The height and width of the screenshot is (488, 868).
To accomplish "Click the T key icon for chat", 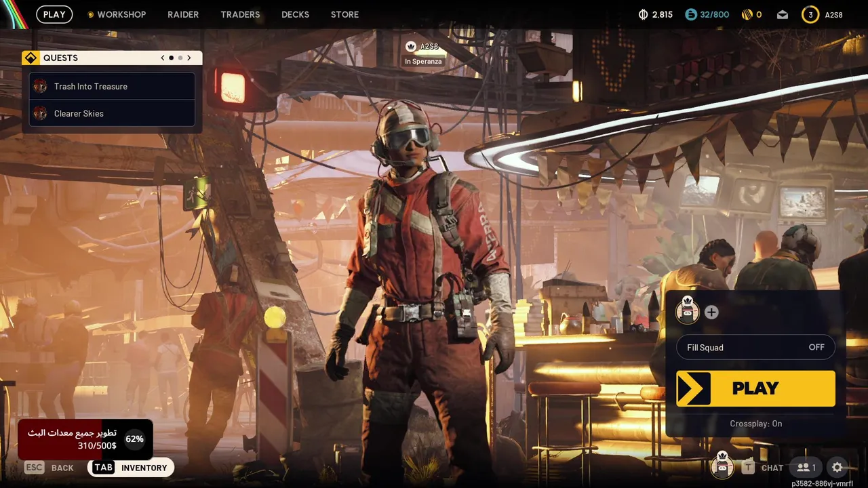I will coord(748,467).
